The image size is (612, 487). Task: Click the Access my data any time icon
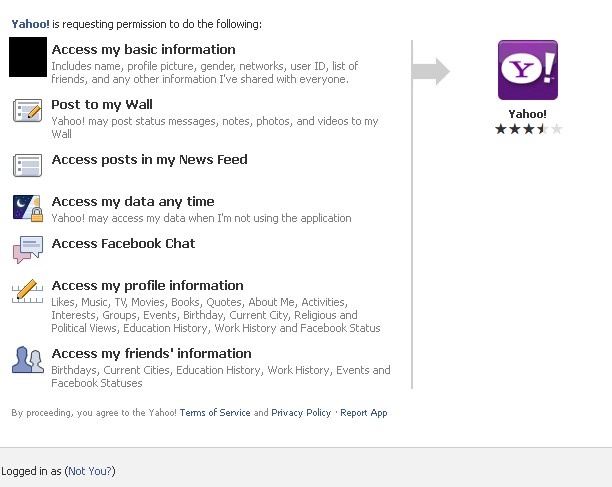pyautogui.click(x=27, y=208)
